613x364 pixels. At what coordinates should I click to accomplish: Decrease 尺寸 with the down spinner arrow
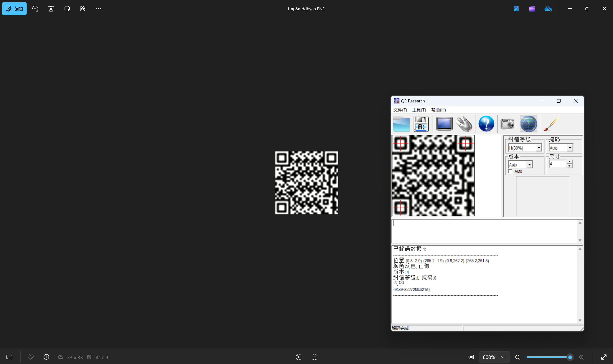click(x=570, y=166)
